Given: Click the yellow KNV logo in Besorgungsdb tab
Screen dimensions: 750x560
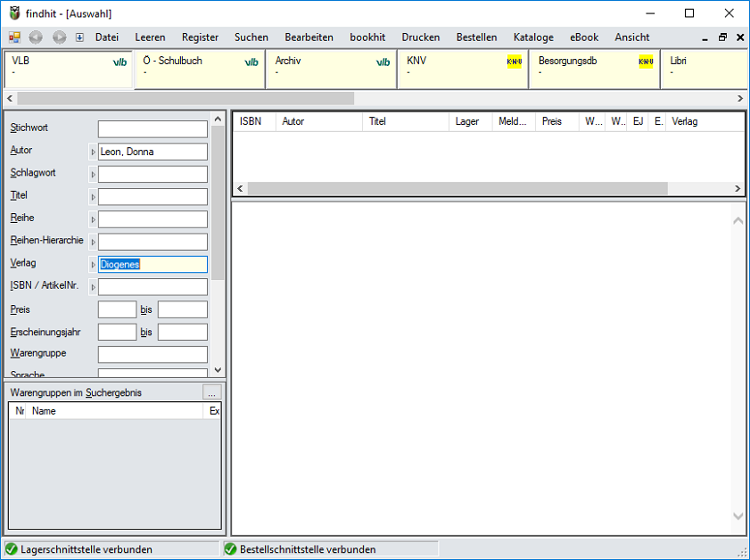Looking at the screenshot, I should [646, 62].
